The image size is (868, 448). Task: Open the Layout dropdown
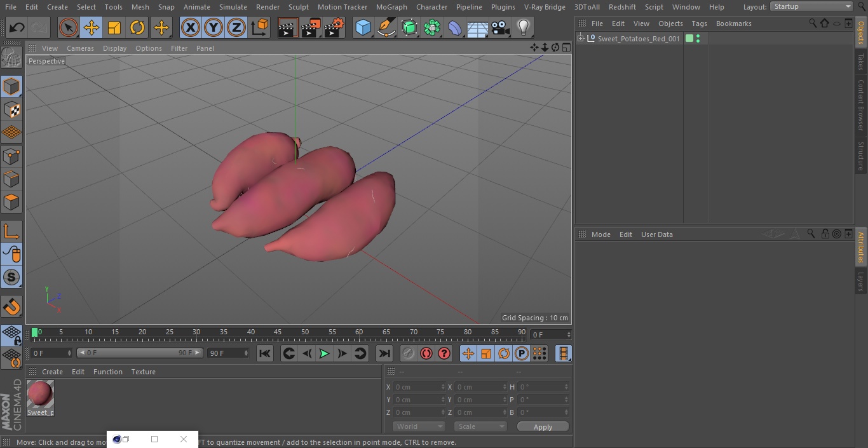[x=812, y=6]
